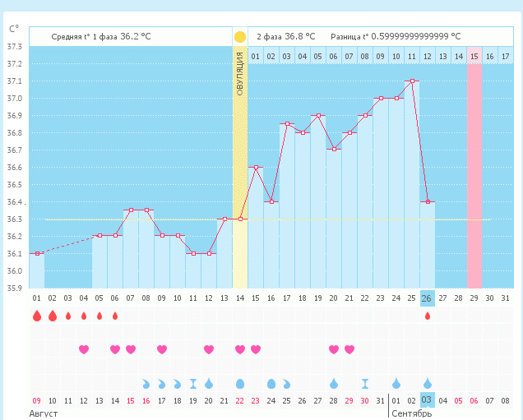Click the hourglass icon on cycle day 22
The height and width of the screenshot is (420, 523).
pos(365,383)
